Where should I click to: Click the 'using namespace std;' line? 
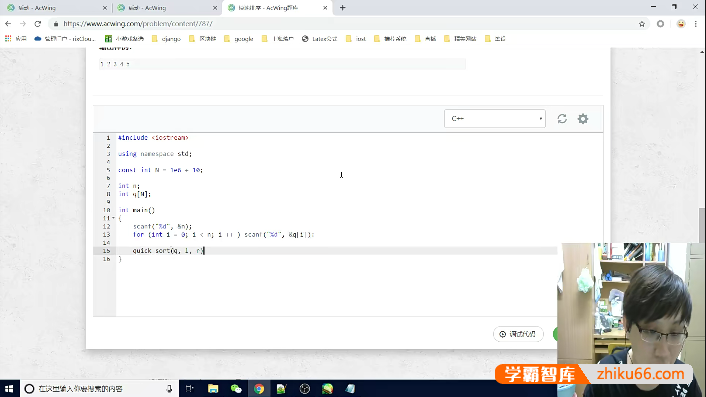pyautogui.click(x=155, y=154)
